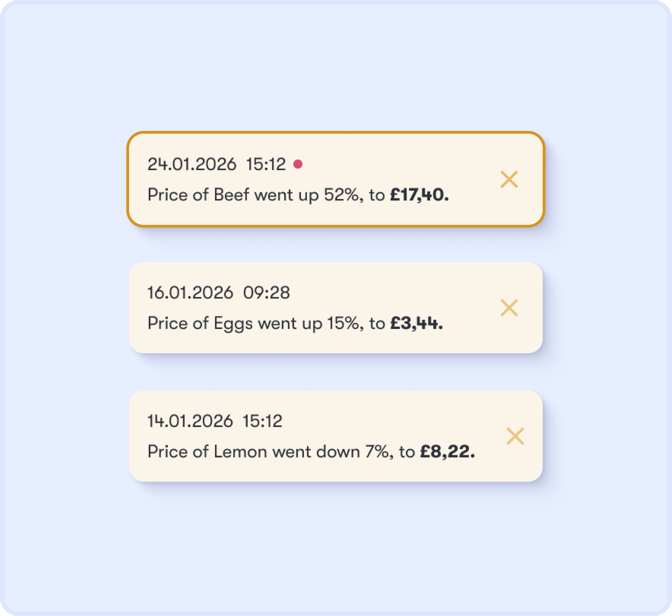Click the 09:28 timestamp
This screenshot has width=672, height=616.
coord(266,293)
